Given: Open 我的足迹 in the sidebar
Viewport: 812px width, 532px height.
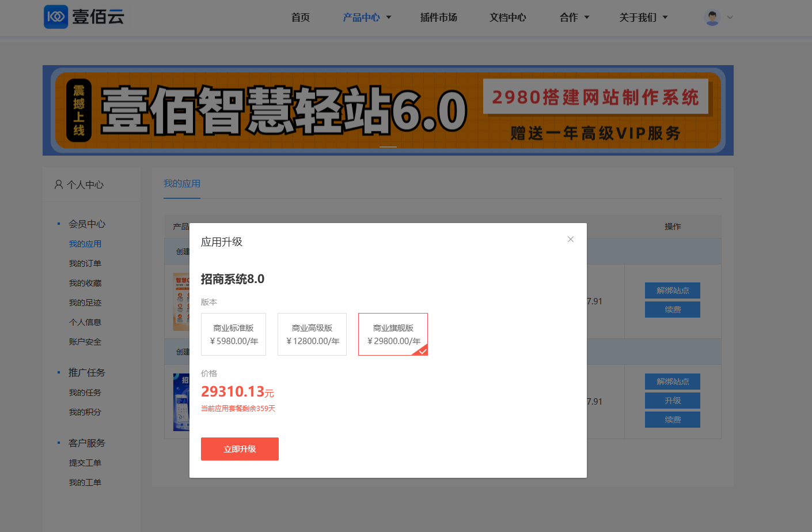Looking at the screenshot, I should pos(85,303).
